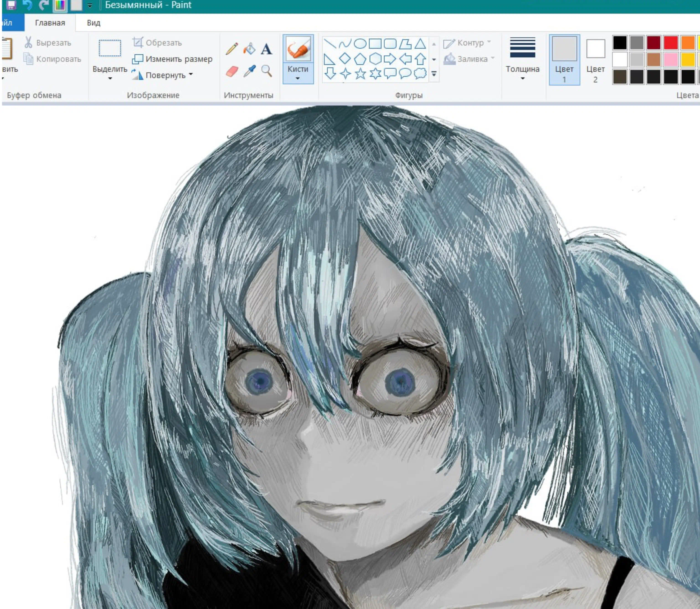Choose the Left arrow shape

click(x=405, y=59)
